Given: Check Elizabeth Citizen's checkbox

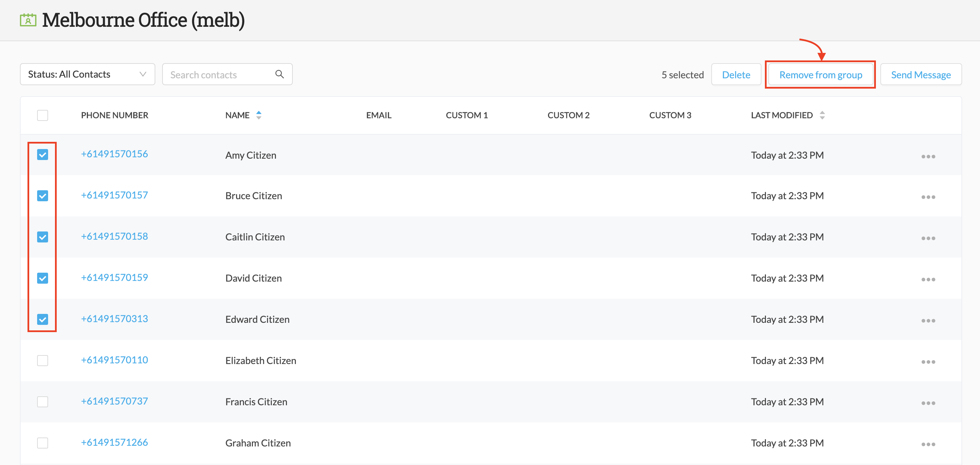Looking at the screenshot, I should pos(43,361).
